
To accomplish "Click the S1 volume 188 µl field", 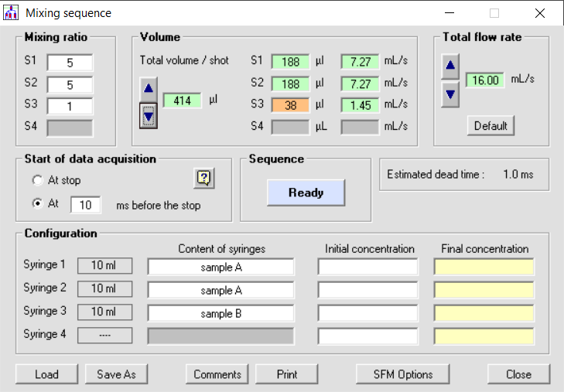I will coord(290,62).
